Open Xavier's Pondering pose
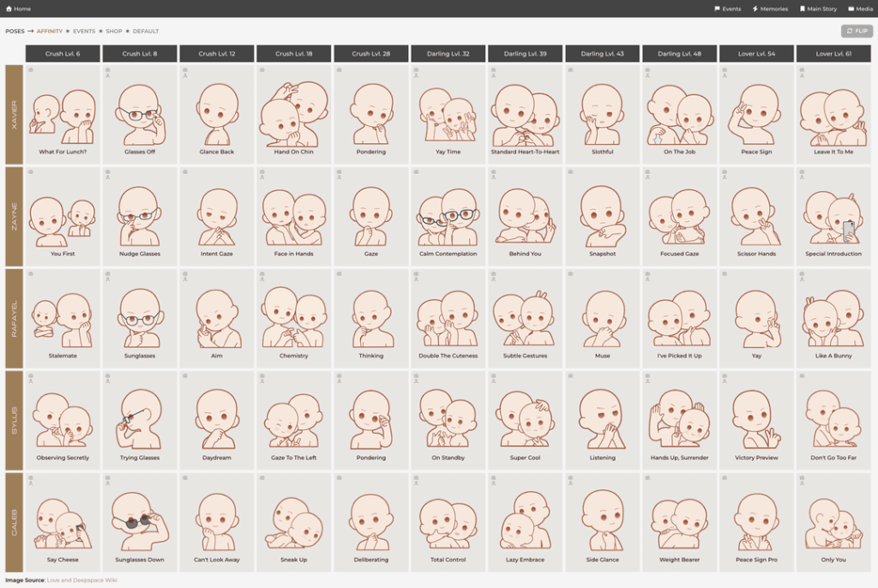 (371, 114)
